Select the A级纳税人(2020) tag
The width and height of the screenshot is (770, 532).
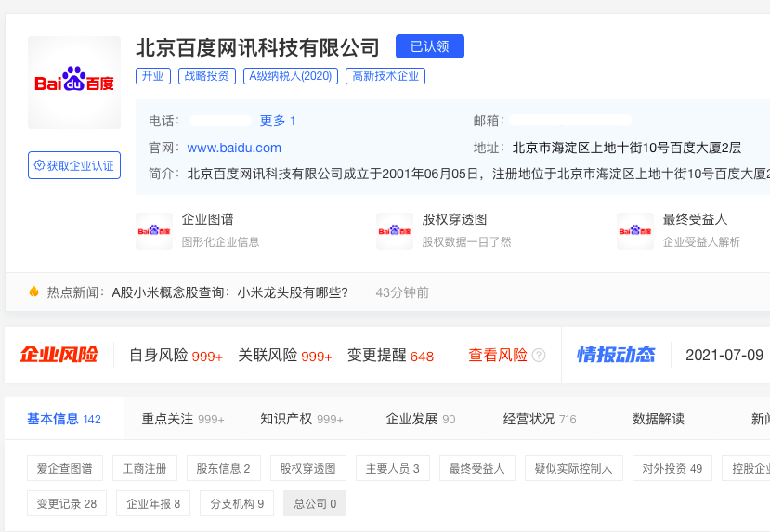pyautogui.click(x=291, y=76)
